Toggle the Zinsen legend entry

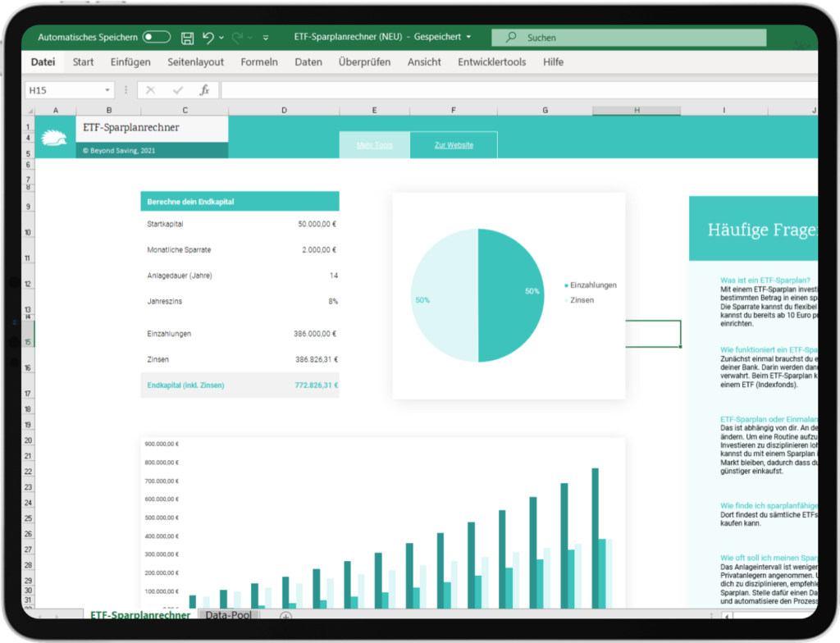click(581, 300)
